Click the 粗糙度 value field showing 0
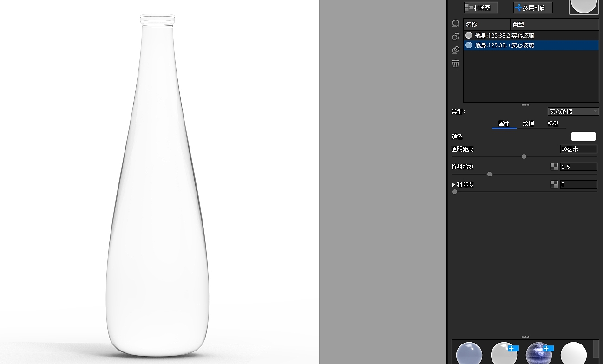 point(578,184)
